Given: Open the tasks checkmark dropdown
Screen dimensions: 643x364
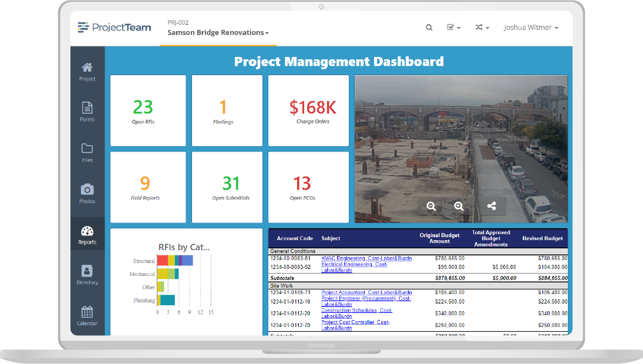Looking at the screenshot, I should tap(453, 28).
